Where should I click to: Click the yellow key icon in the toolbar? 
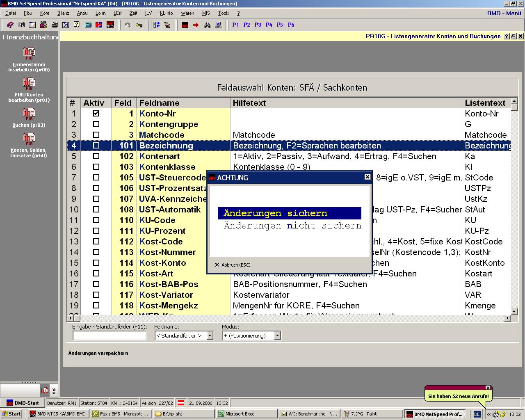(x=139, y=25)
